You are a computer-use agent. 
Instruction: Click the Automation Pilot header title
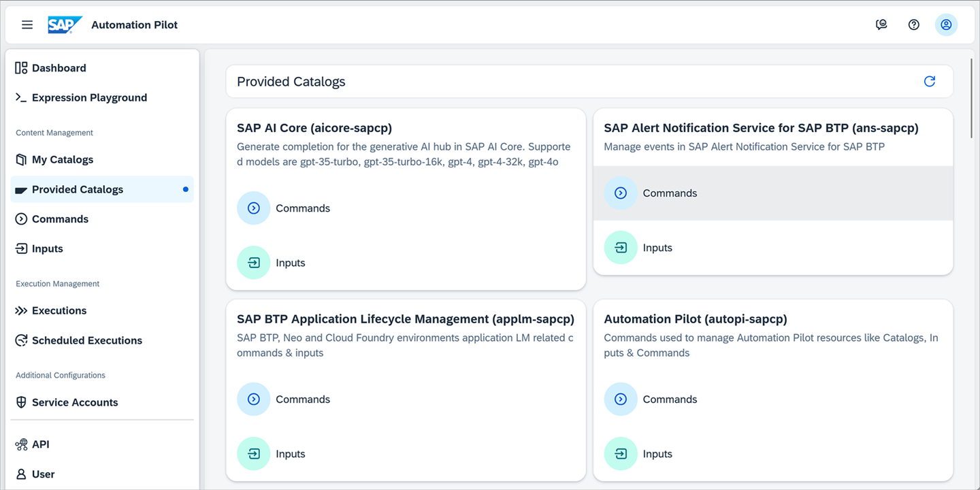(x=135, y=24)
